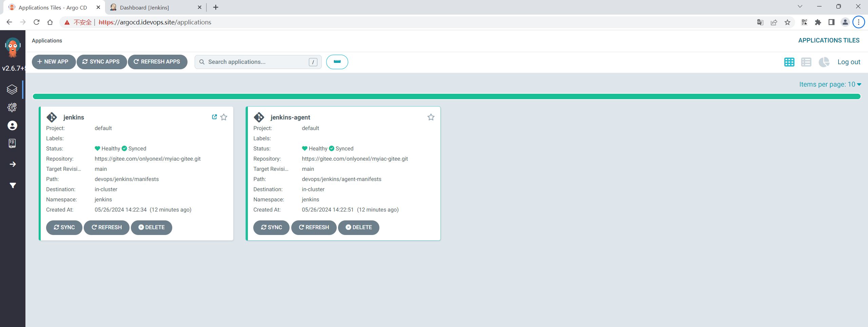Open the filter funnel icon
Image resolution: width=868 pixels, height=327 pixels.
click(x=13, y=185)
